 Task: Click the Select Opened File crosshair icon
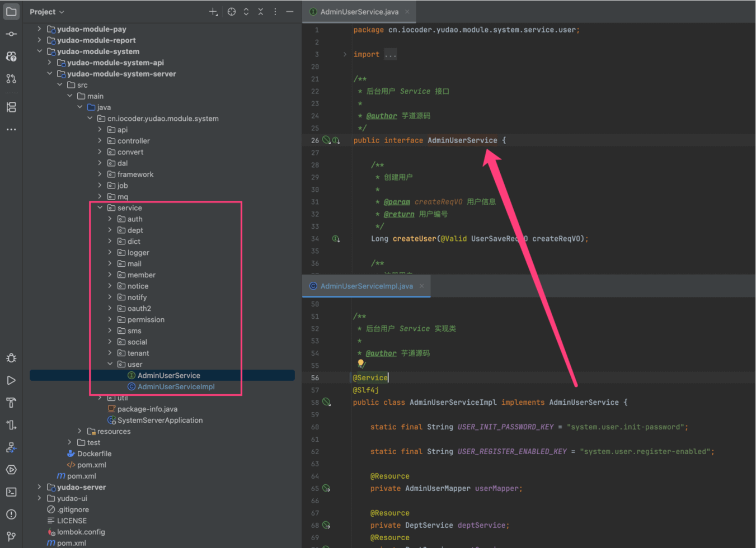click(x=232, y=12)
